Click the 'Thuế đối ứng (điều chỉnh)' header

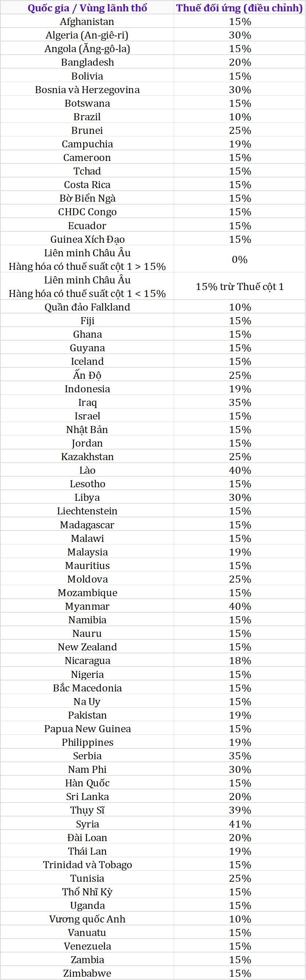pos(239,8)
